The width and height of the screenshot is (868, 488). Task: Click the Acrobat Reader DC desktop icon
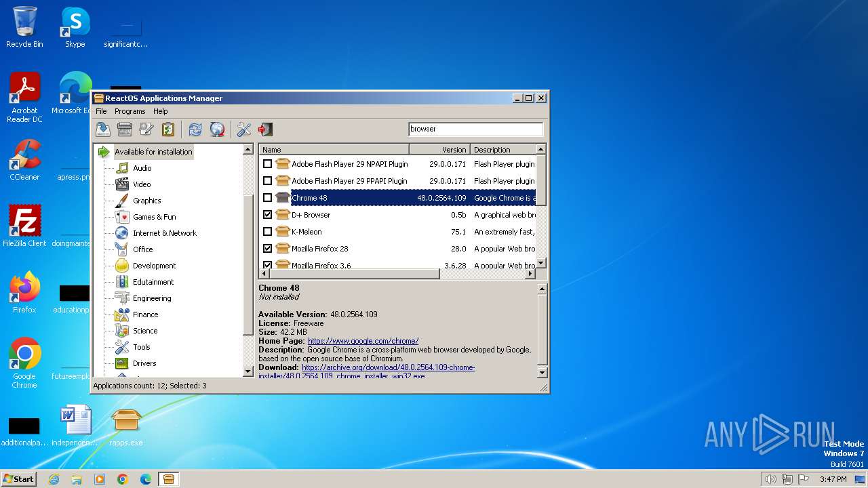pos(24,98)
